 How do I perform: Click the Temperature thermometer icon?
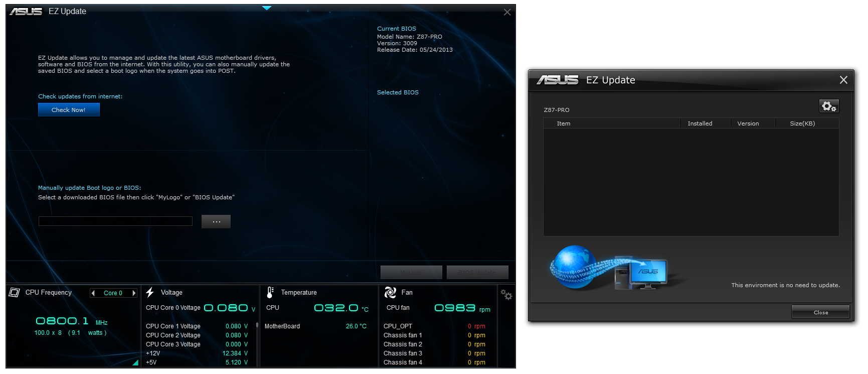click(270, 292)
